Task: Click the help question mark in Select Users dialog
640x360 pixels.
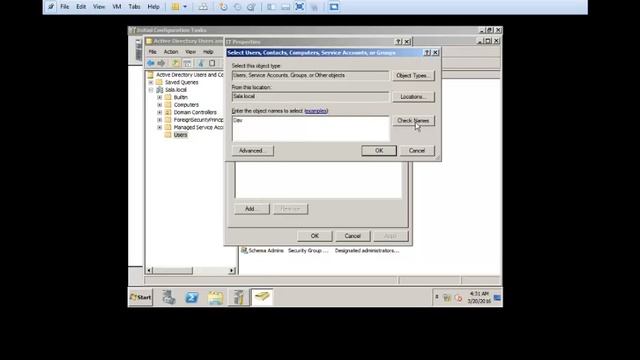Action: click(427, 53)
